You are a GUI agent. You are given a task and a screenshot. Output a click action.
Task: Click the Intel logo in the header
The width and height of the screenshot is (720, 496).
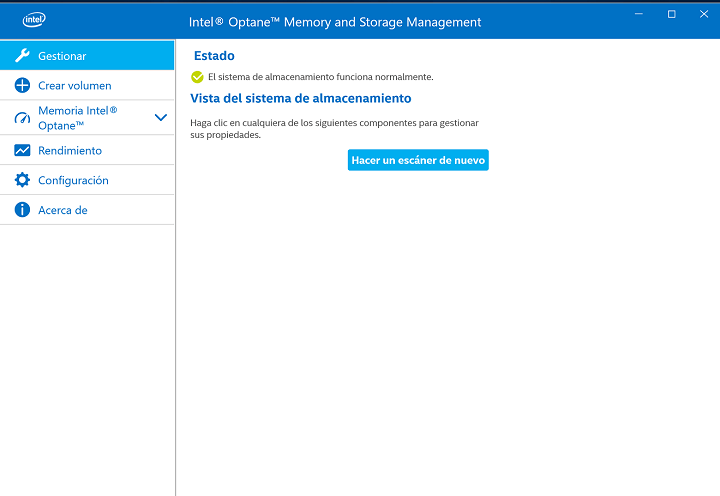[x=34, y=20]
